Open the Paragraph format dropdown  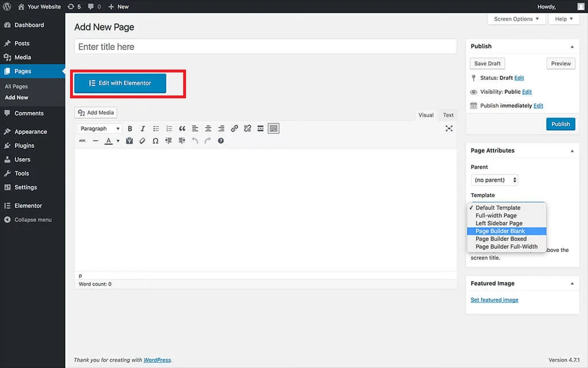[x=100, y=129]
